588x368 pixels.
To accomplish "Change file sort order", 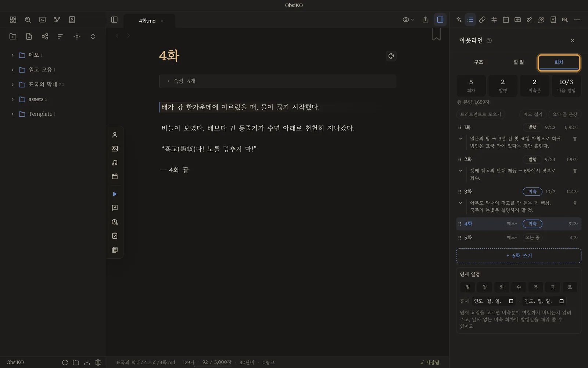I will click(x=60, y=36).
